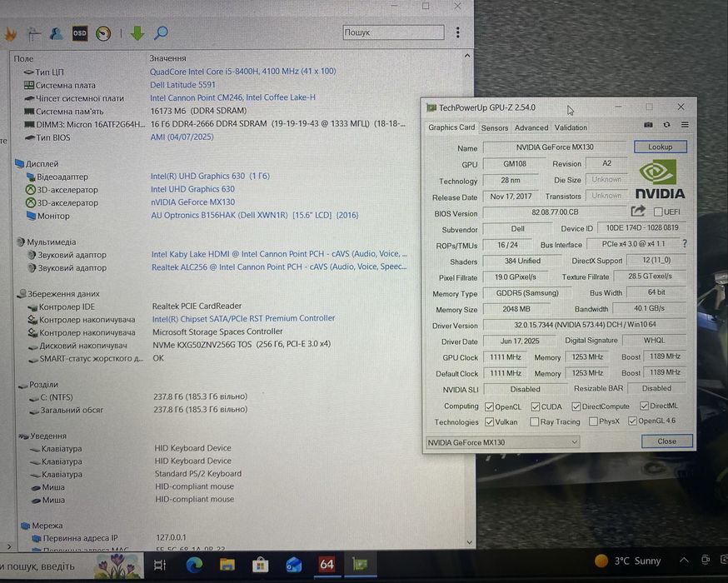Click the Lookup button in GPU-Z
The width and height of the screenshot is (728, 583).
tap(661, 147)
